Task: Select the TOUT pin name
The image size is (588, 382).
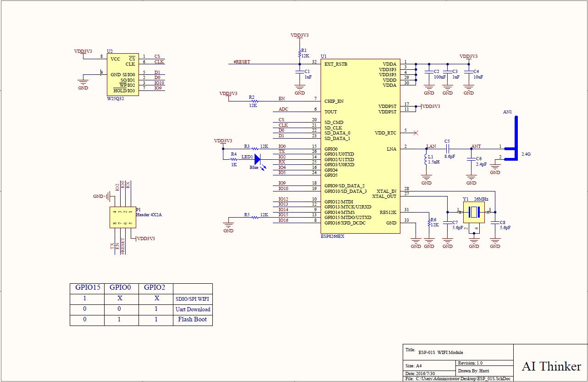Action: click(x=331, y=112)
